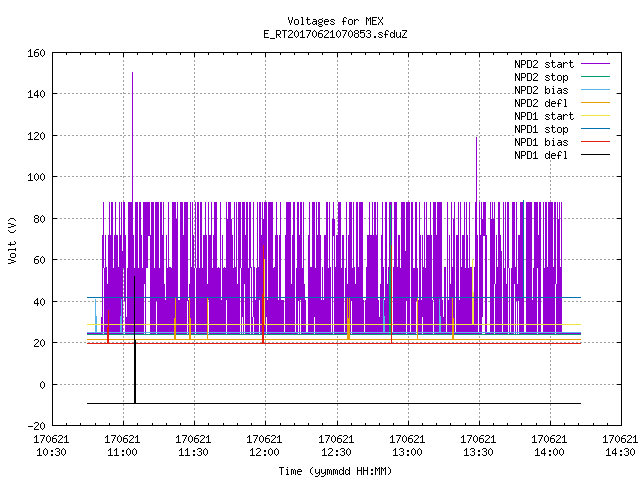The height and width of the screenshot is (480, 640).
Task: Click the black NPD1 defl legend line
Action: coord(595,155)
